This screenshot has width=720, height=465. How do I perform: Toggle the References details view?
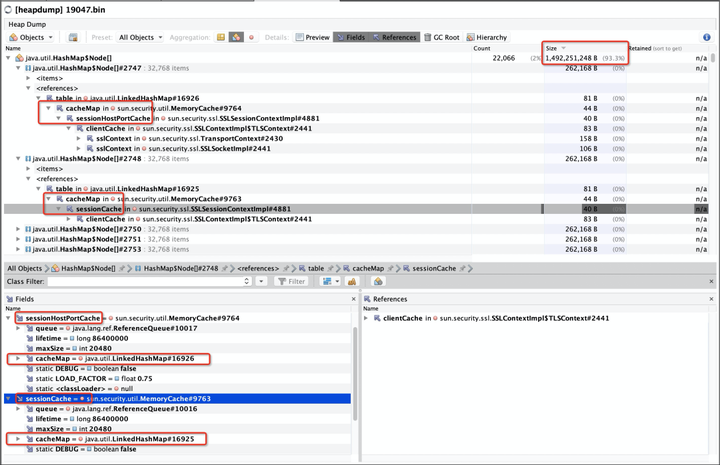pos(394,37)
